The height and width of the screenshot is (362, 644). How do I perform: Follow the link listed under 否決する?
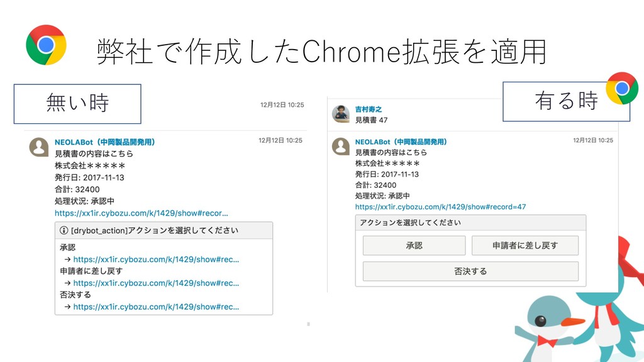[x=156, y=307]
